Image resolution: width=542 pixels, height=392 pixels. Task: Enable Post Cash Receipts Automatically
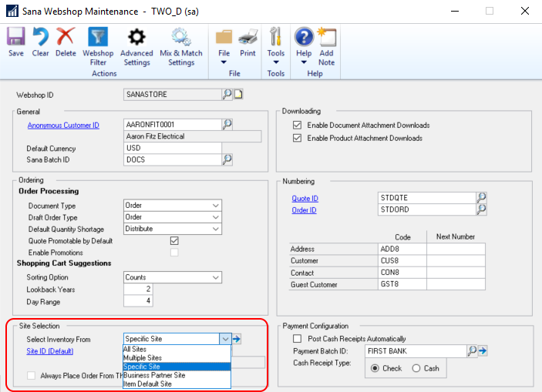click(x=298, y=338)
